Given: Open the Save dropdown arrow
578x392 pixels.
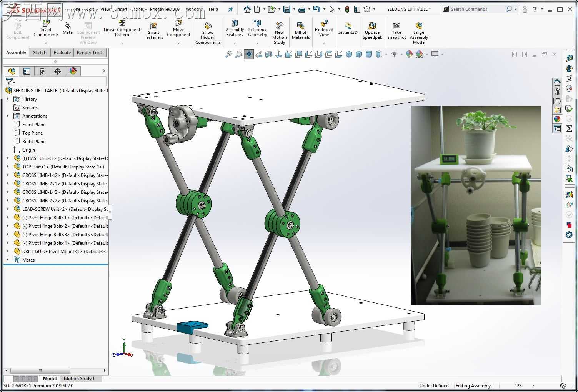Looking at the screenshot, I should [x=294, y=9].
